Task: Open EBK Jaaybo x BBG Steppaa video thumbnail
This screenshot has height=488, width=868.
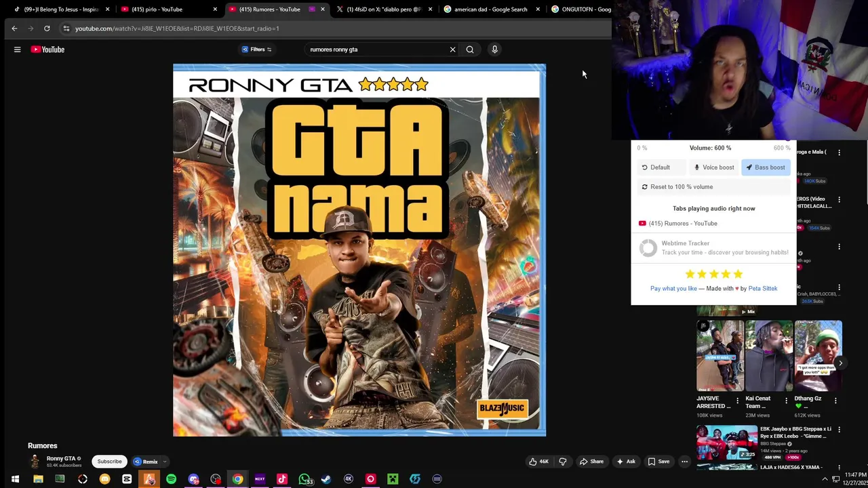Action: (727, 443)
